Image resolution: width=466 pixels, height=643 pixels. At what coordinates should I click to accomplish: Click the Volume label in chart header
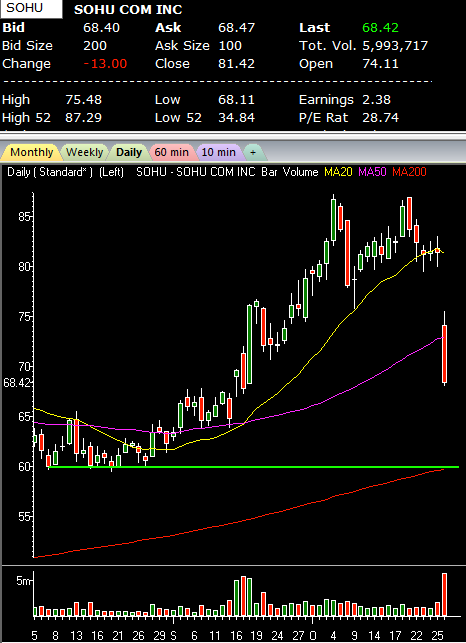(x=300, y=172)
